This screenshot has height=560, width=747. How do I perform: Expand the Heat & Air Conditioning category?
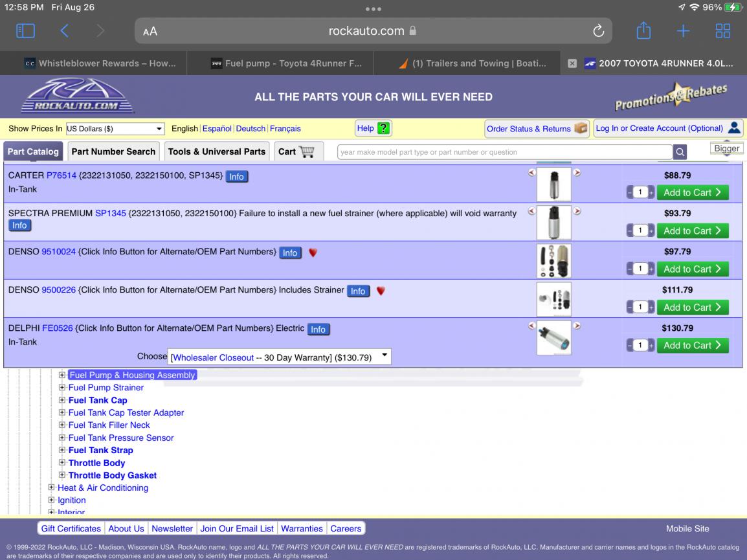(x=51, y=487)
